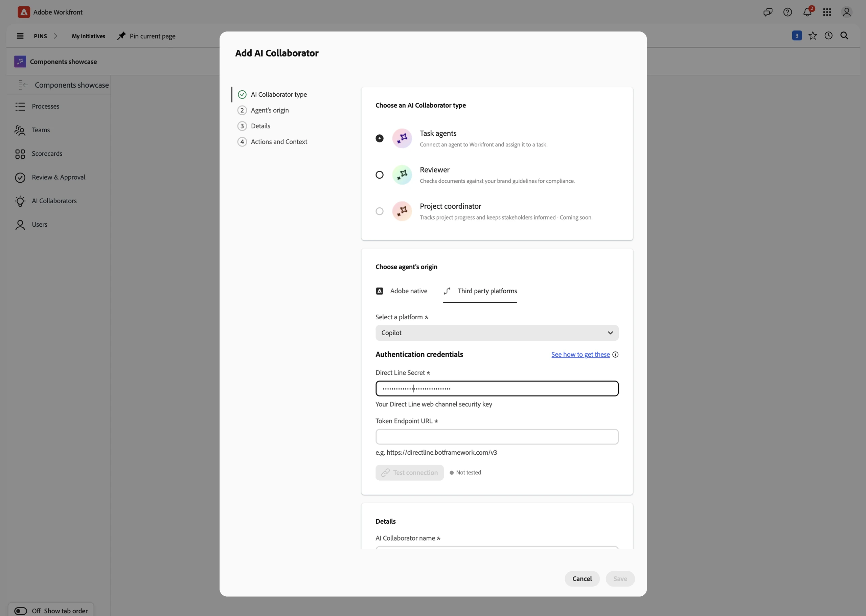Click the PINS label
Viewport: 866px width, 616px height.
[41, 36]
